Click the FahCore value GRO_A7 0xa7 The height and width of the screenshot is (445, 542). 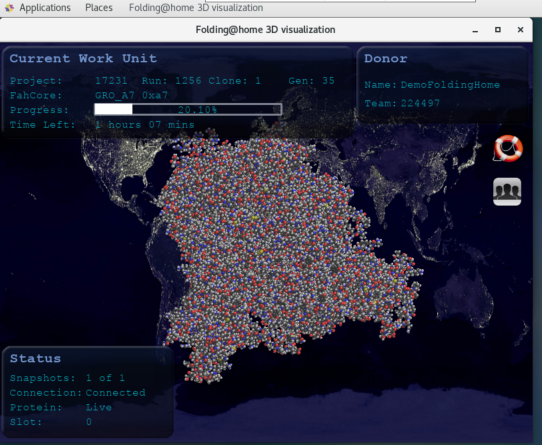tap(131, 95)
